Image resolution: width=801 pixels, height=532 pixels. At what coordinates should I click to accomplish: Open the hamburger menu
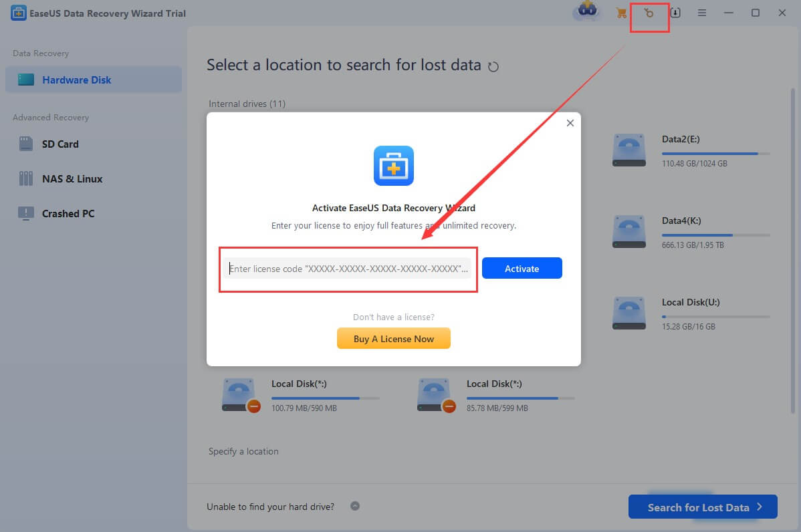point(702,13)
